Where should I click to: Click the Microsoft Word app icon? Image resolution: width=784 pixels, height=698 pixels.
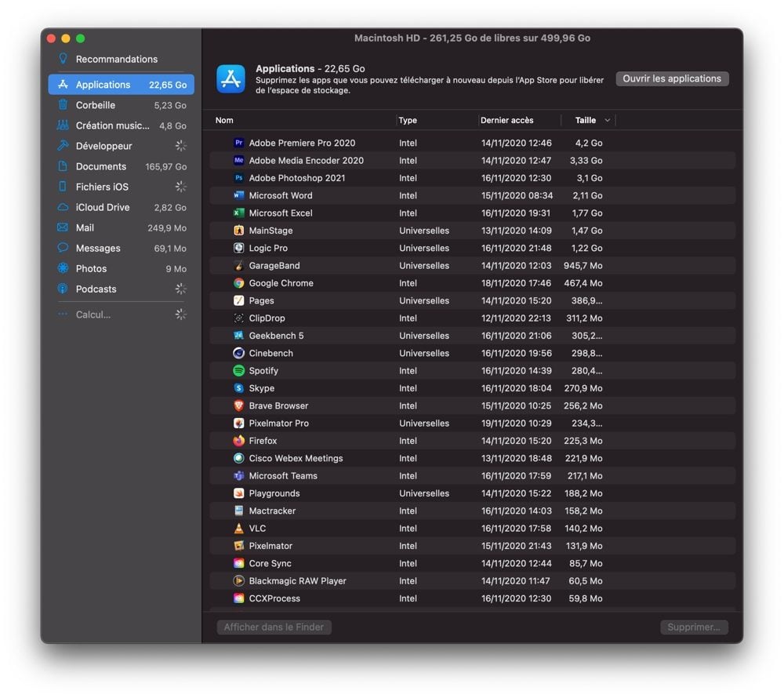(x=238, y=195)
